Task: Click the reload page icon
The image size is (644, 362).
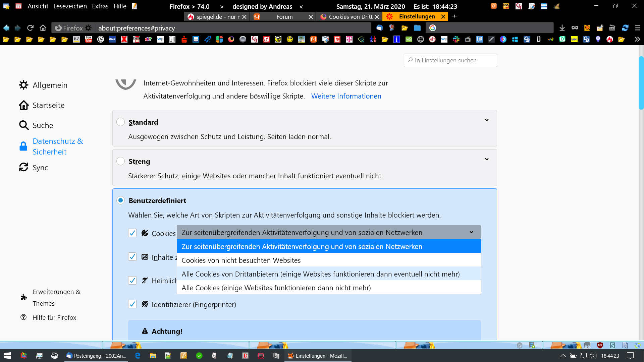Action: point(30,28)
